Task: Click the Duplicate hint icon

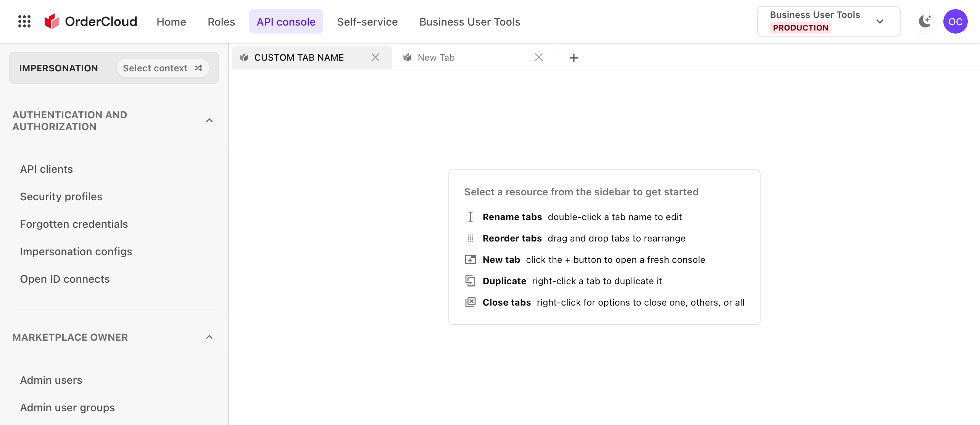Action: 470,281
